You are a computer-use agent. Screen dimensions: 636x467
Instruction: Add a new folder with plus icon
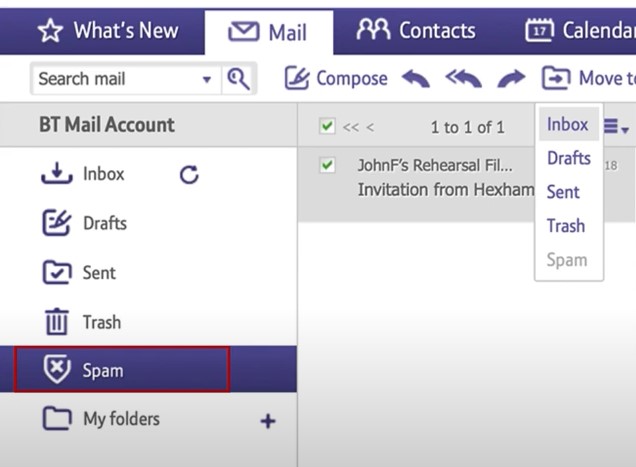click(x=268, y=421)
